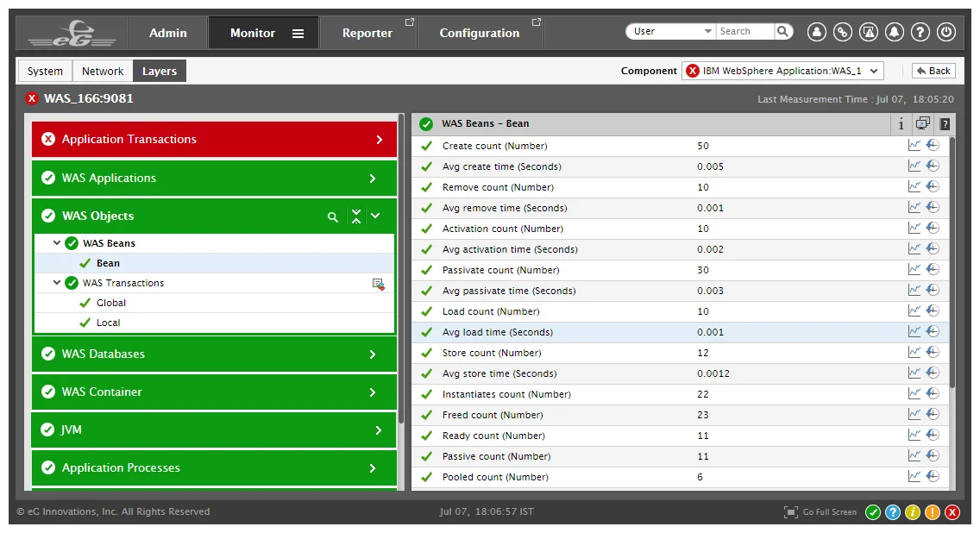Open the help icon in WAS Beans header
980x533 pixels.
click(945, 123)
